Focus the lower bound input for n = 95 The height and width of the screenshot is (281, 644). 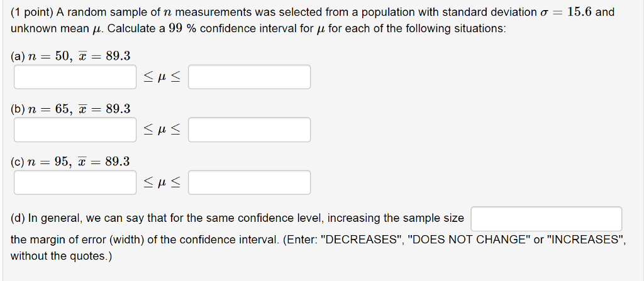[75, 182]
